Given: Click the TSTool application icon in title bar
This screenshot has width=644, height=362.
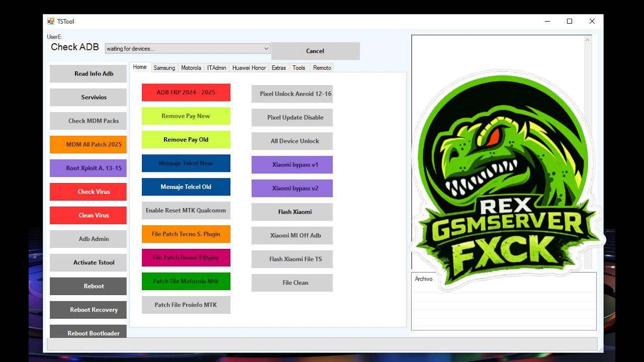Looking at the screenshot, I should pos(50,21).
